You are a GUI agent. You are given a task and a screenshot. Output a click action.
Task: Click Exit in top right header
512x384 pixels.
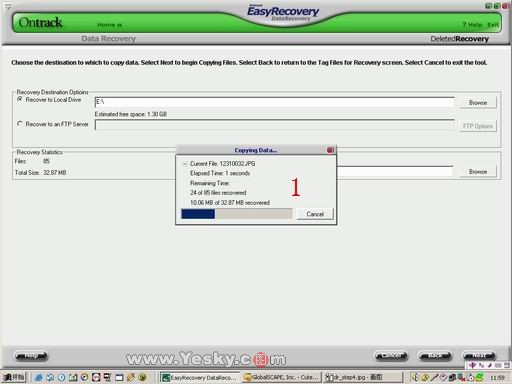tap(493, 25)
